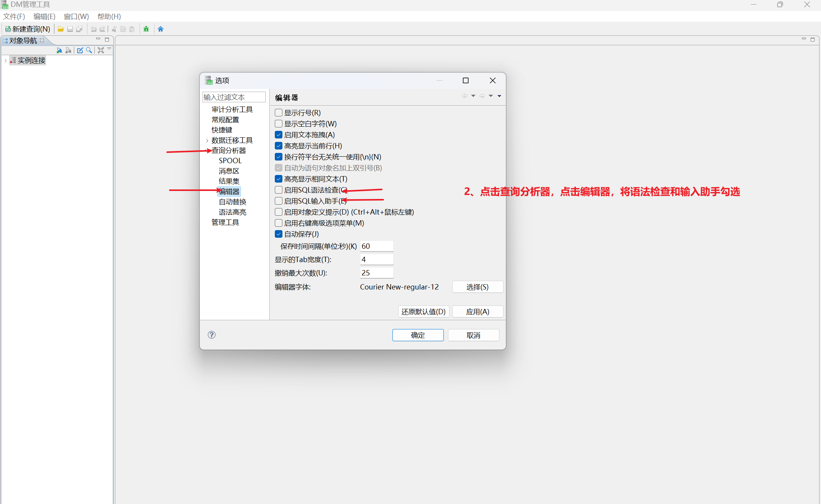Click 应用(A) button
This screenshot has height=504, width=821.
[x=478, y=312]
